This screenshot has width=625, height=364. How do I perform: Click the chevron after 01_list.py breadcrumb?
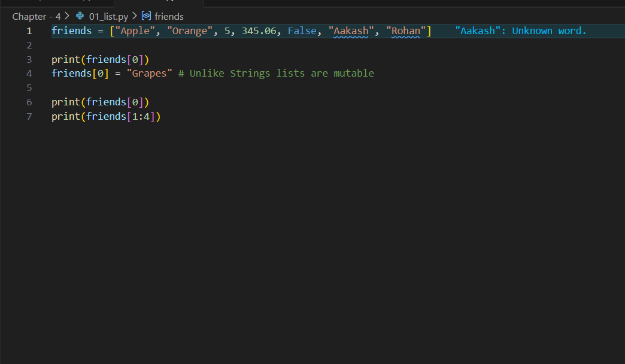coord(134,16)
